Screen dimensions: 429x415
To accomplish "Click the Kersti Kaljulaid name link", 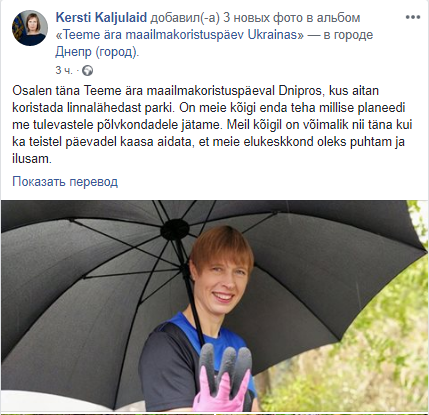I will point(101,17).
